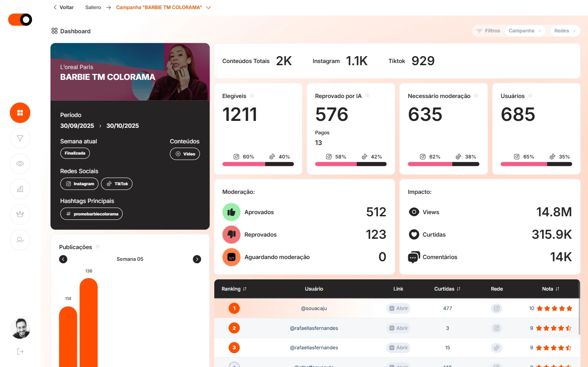588x367 pixels.
Task: Click the info dot beside Elegíveis
Action: (252, 96)
